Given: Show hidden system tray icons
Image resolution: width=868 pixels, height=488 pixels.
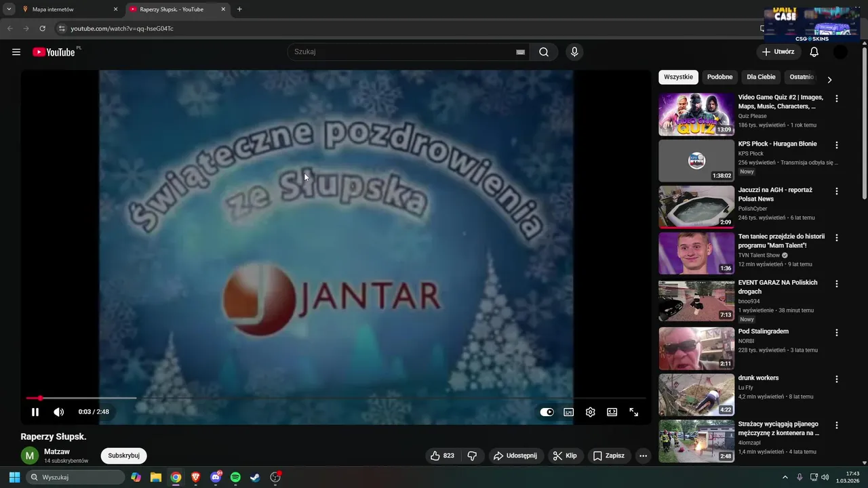Looking at the screenshot, I should coord(785,477).
